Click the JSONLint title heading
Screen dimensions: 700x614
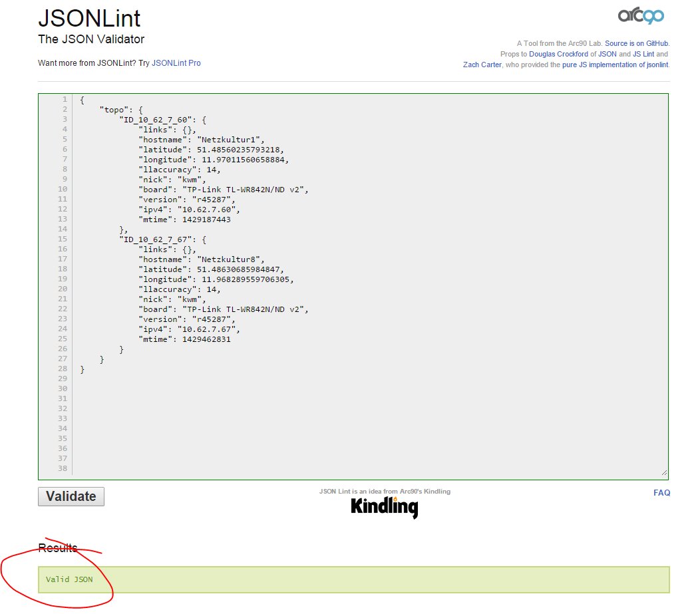tap(89, 19)
